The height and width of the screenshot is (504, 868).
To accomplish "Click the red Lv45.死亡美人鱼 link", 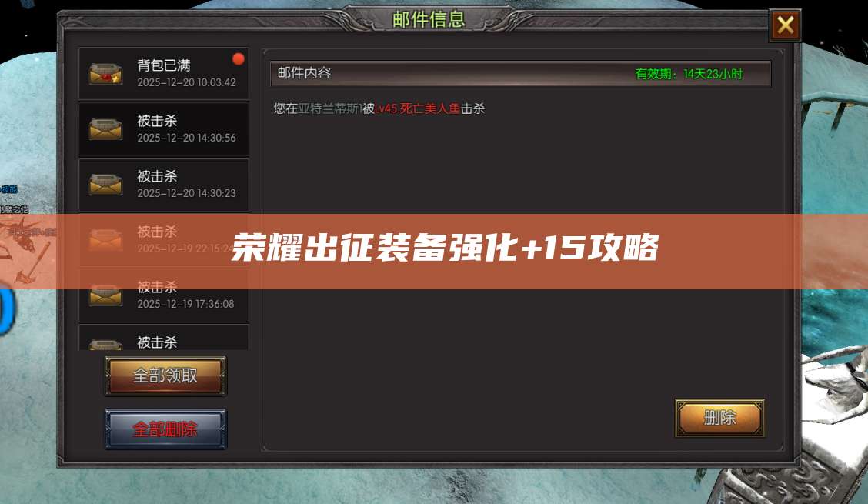I will click(x=417, y=108).
